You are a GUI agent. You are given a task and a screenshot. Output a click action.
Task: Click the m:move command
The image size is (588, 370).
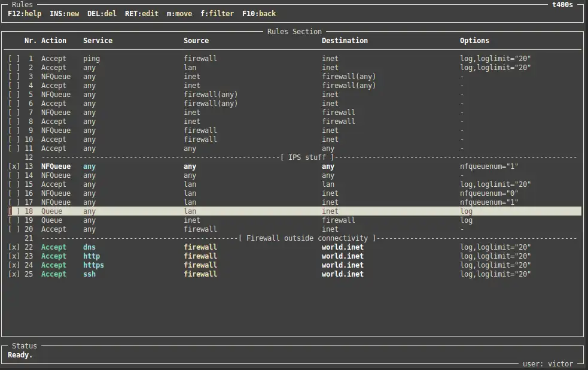(x=179, y=13)
